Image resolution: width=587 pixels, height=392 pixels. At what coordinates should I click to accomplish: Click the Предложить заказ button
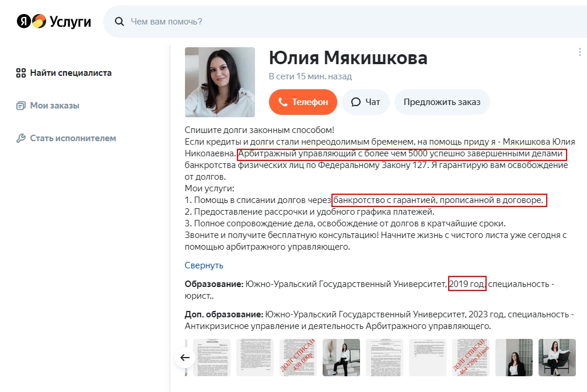(442, 102)
